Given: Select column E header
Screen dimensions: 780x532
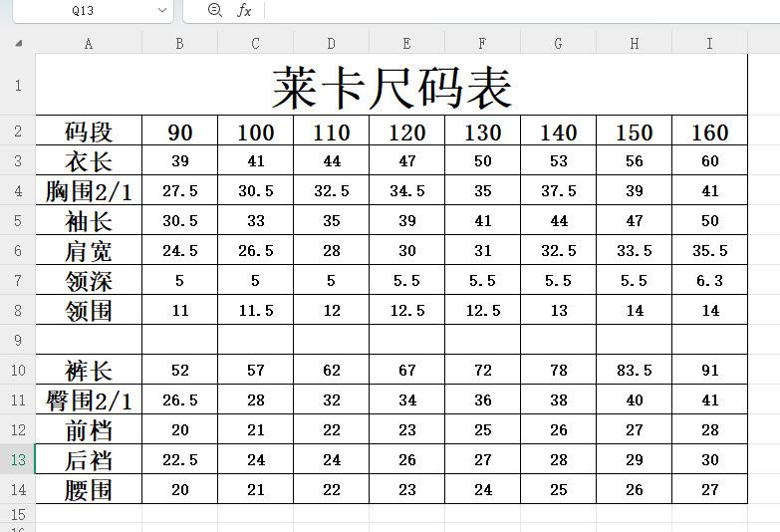Looking at the screenshot, I should 406,44.
